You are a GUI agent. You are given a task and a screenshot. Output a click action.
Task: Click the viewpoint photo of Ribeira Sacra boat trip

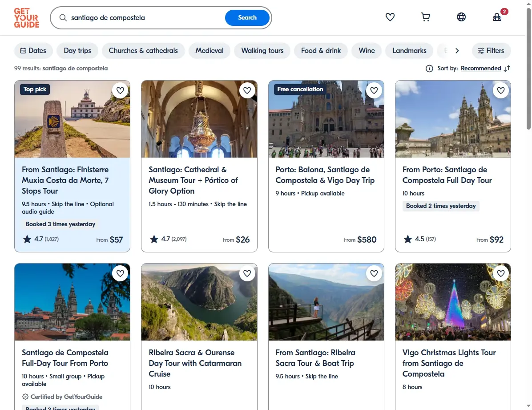point(326,302)
